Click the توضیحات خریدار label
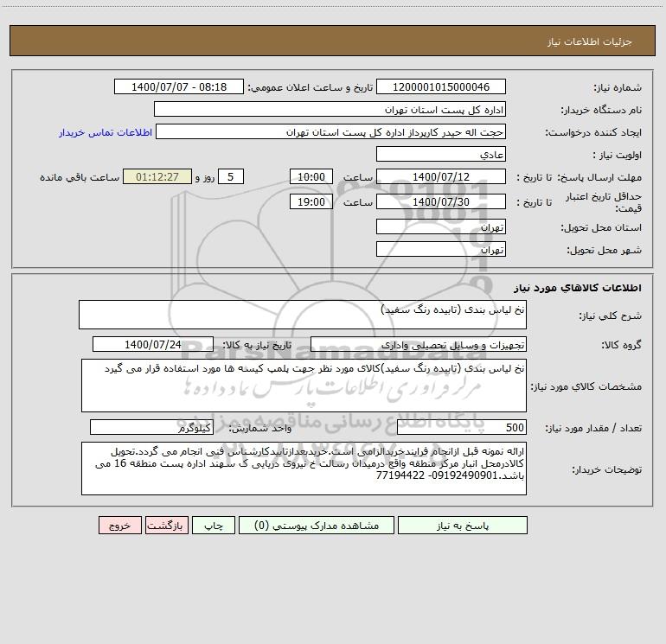Viewport: 666px width, 644px height. point(606,469)
